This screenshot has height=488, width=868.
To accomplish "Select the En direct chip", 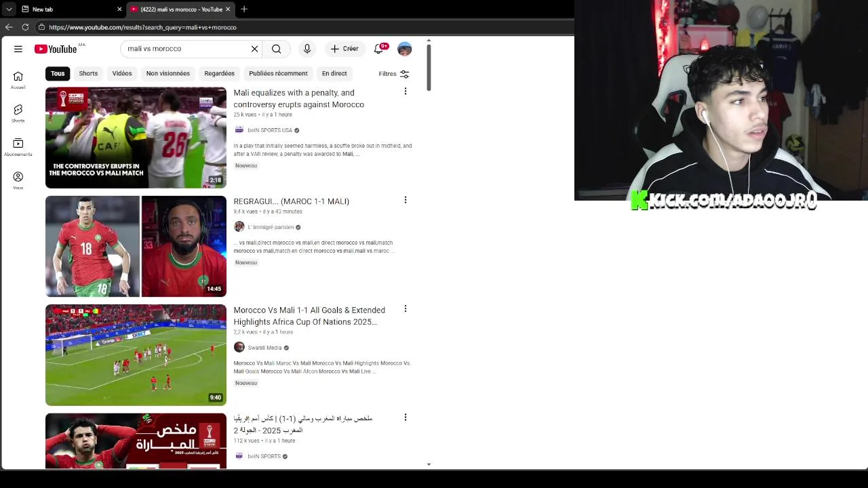I will pyautogui.click(x=334, y=73).
